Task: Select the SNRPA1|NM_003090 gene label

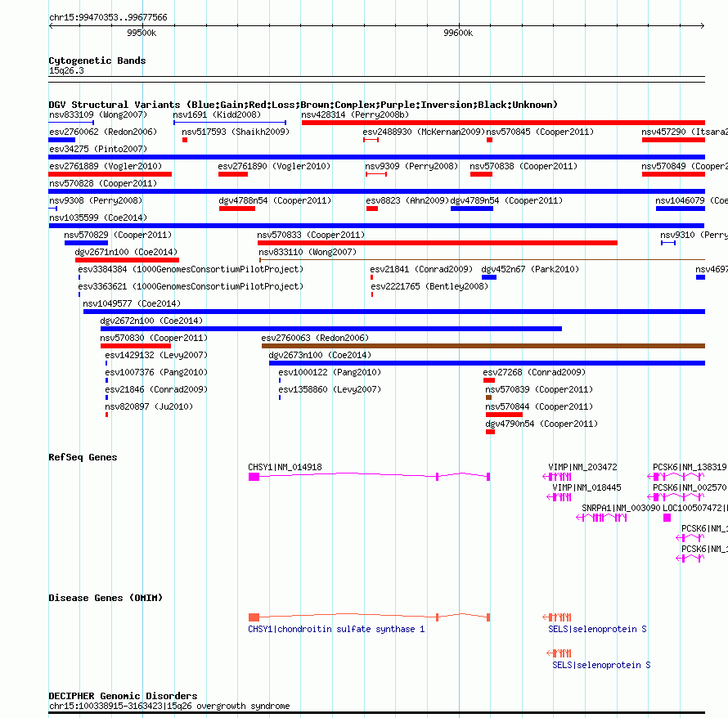Action: (x=621, y=508)
